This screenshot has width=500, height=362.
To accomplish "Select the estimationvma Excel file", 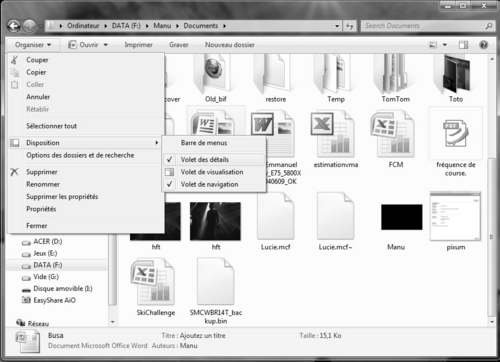I will 335,139.
